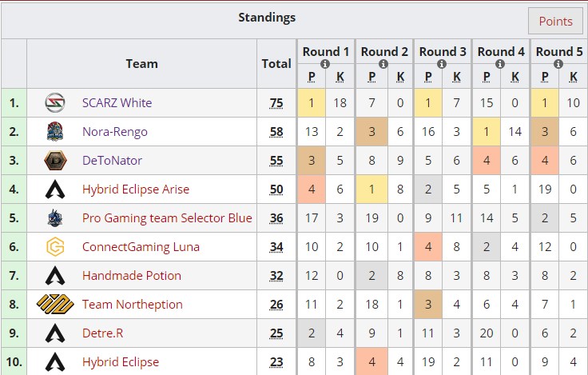The width and height of the screenshot is (588, 375).
Task: Open the Handmade Potion team link
Action: [x=132, y=276]
